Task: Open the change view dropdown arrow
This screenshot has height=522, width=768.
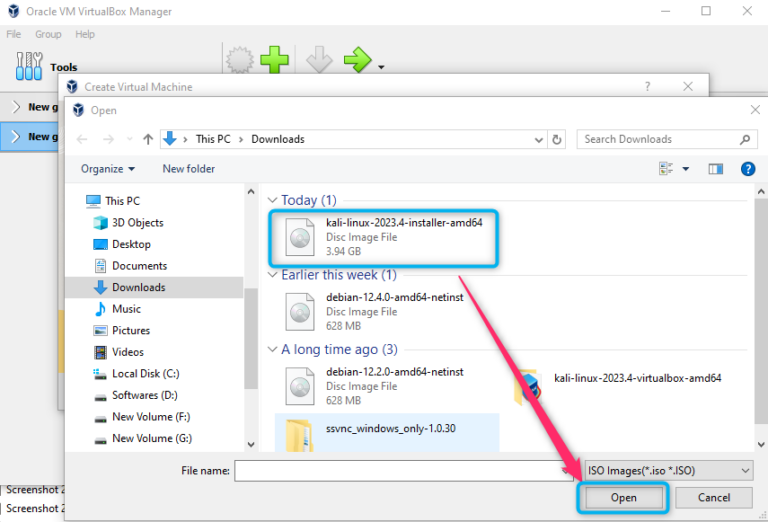Action: (686, 169)
